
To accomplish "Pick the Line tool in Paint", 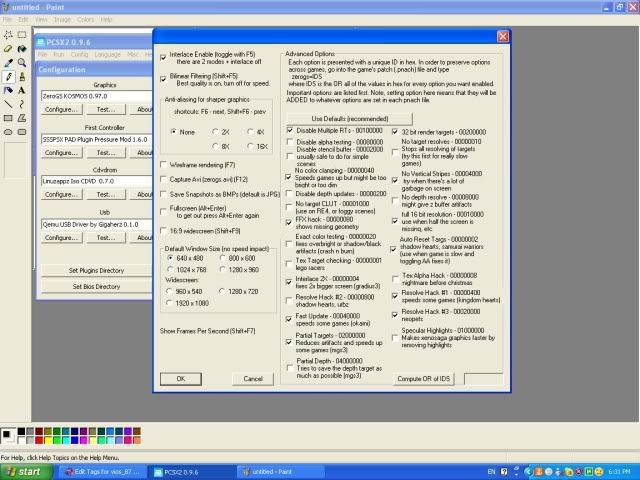I will point(8,104).
